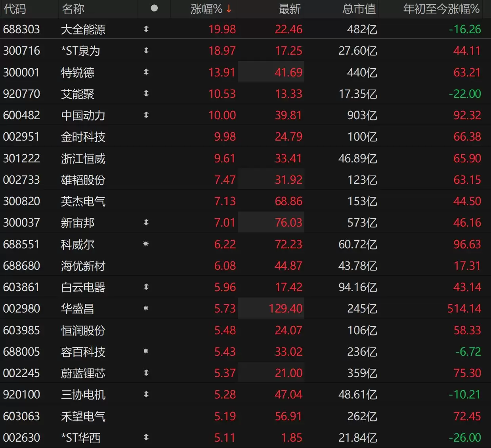
Task: Sort by the 代码 column header
Action: click(x=15, y=9)
